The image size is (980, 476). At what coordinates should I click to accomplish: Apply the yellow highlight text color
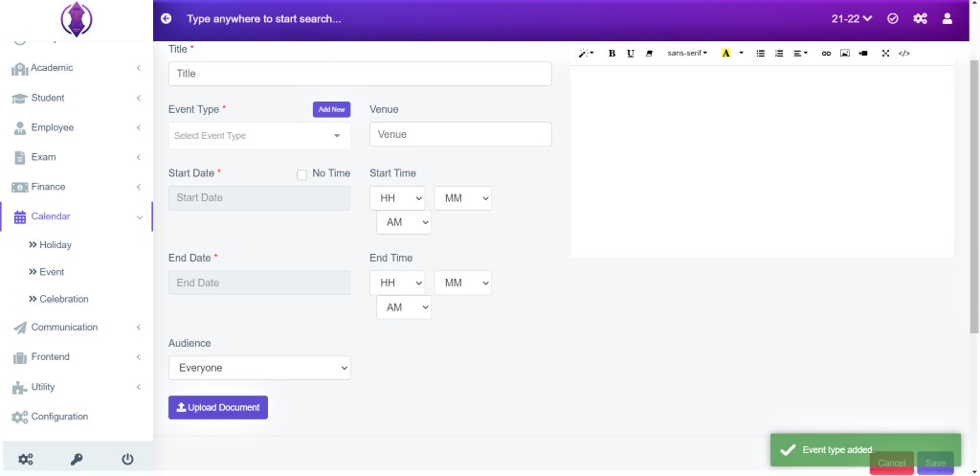pos(725,54)
